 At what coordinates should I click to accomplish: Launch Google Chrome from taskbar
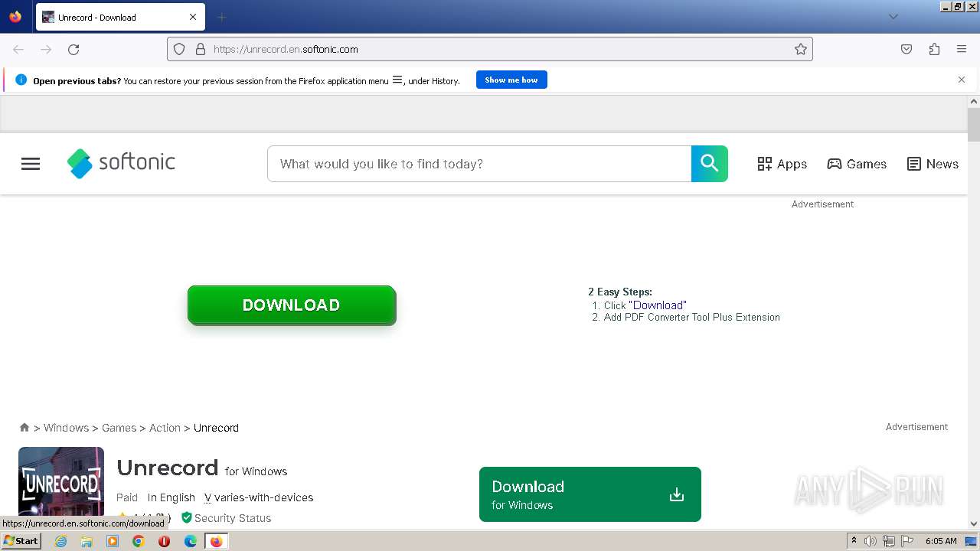point(139,541)
